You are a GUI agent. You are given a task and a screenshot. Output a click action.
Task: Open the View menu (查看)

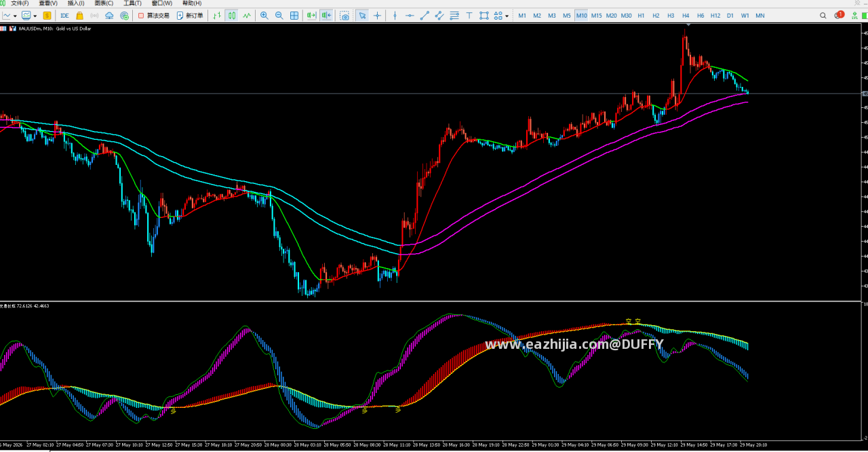pos(48,3)
